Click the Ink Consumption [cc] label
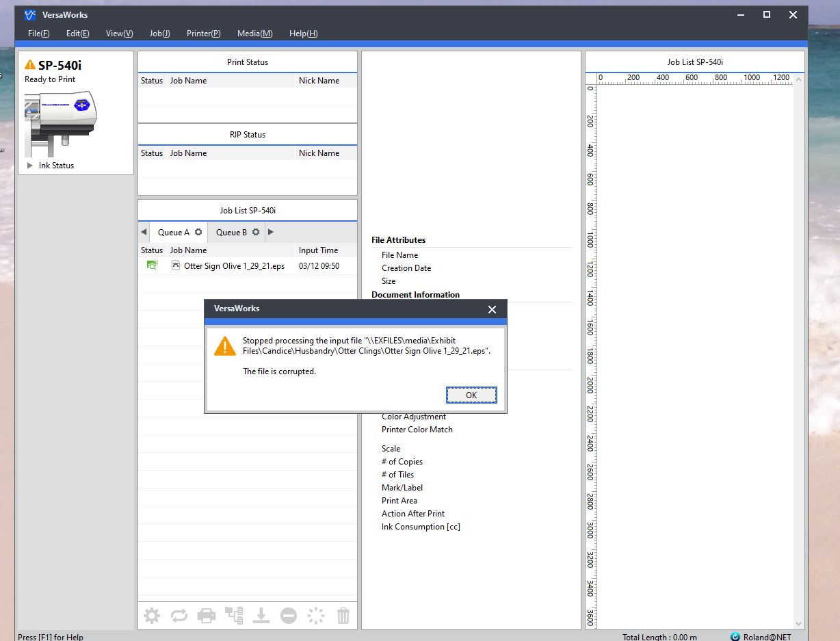This screenshot has height=641, width=840. (421, 527)
